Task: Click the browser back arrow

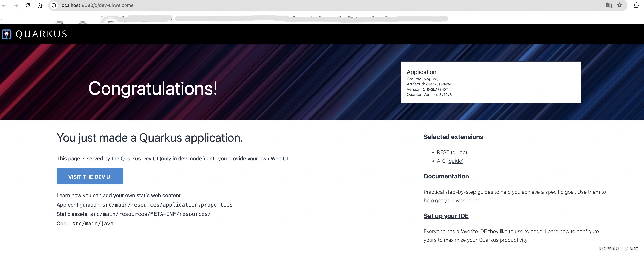Action: (4, 5)
